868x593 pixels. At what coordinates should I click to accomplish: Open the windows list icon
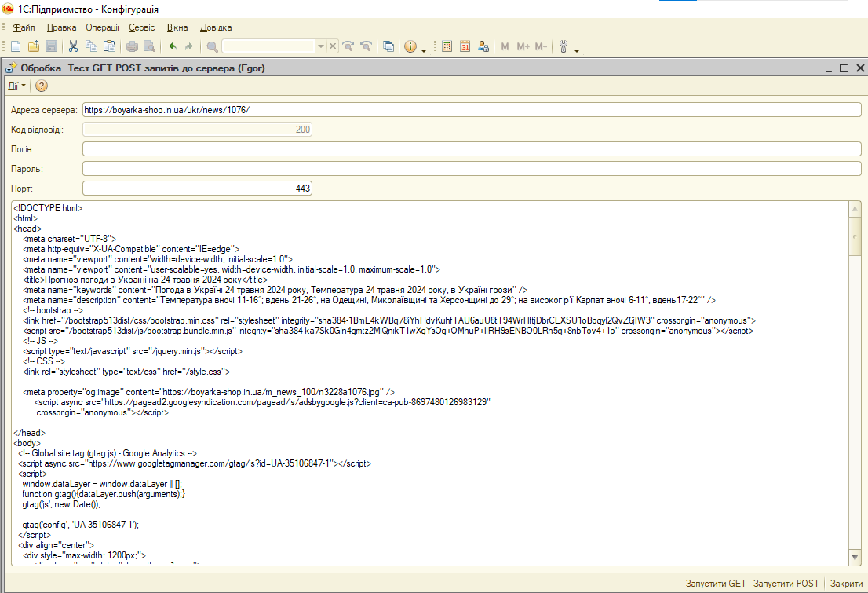pos(388,46)
